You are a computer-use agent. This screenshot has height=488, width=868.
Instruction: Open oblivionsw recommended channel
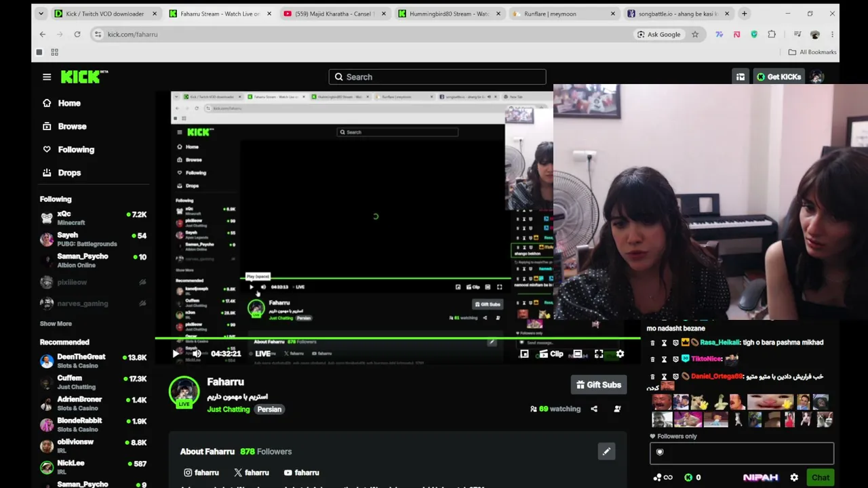click(94, 446)
